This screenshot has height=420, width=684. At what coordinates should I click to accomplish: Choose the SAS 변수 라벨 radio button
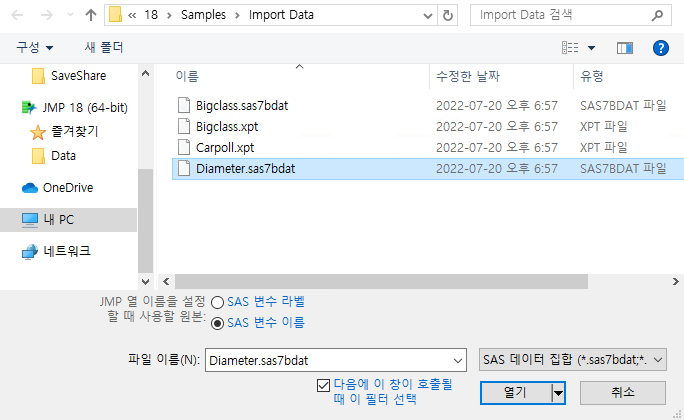click(217, 302)
